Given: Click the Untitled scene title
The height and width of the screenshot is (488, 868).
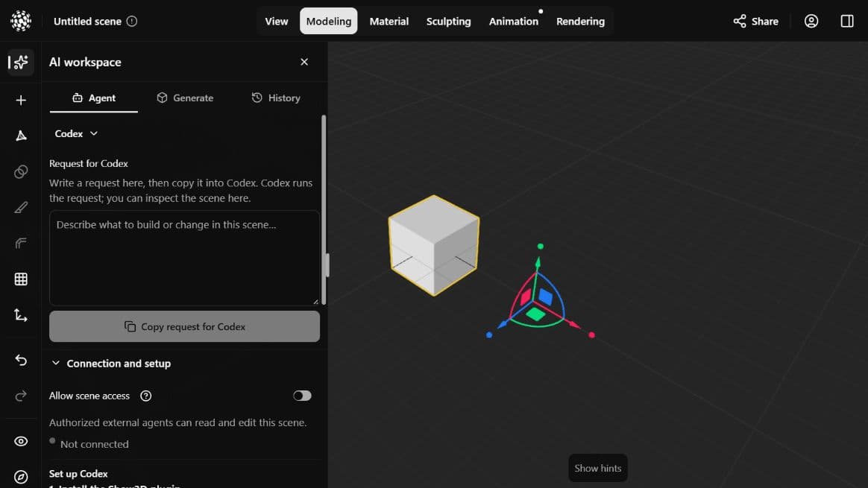Looking at the screenshot, I should [x=87, y=21].
